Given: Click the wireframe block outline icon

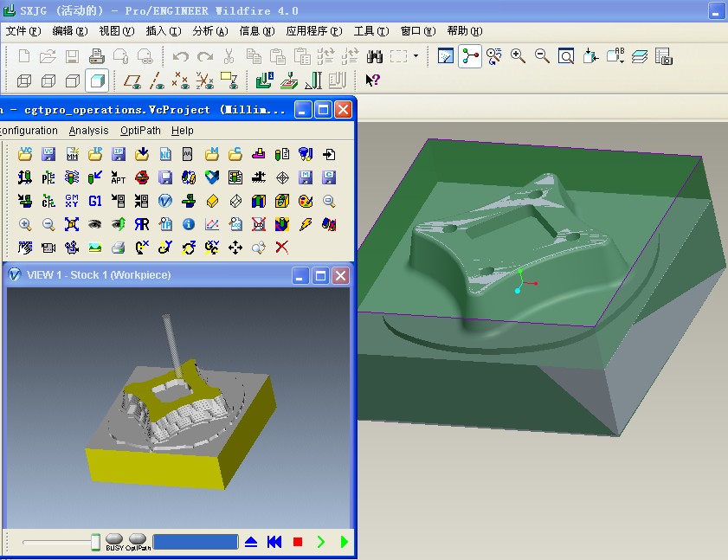Looking at the screenshot, I should (235, 201).
